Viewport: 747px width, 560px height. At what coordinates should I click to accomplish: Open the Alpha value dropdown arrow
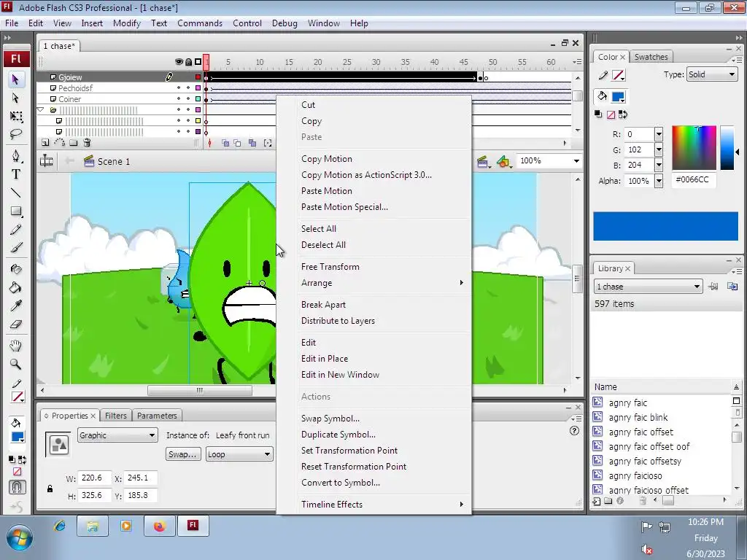click(659, 181)
